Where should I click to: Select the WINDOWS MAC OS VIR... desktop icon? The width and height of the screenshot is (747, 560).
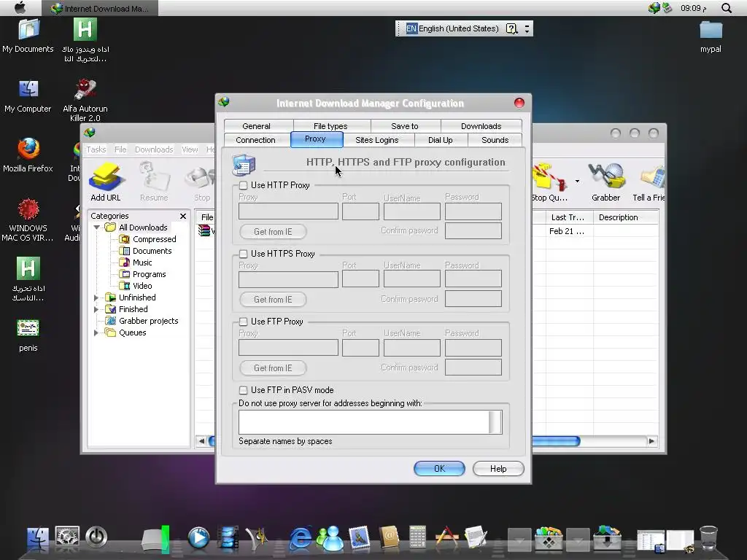[28, 219]
